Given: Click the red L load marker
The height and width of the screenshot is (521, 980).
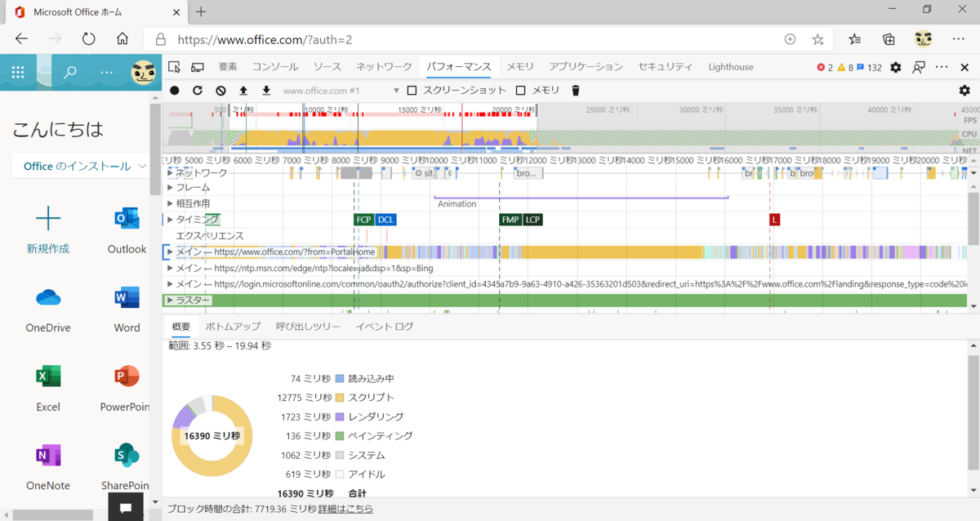Looking at the screenshot, I should coord(774,220).
